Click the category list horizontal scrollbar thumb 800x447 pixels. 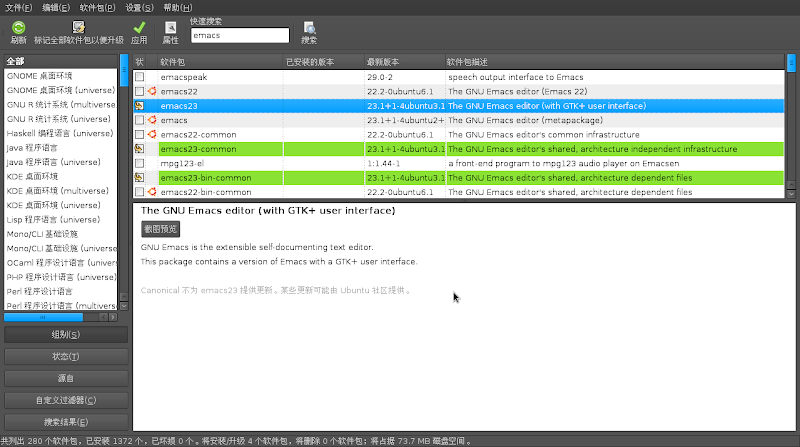[43, 317]
